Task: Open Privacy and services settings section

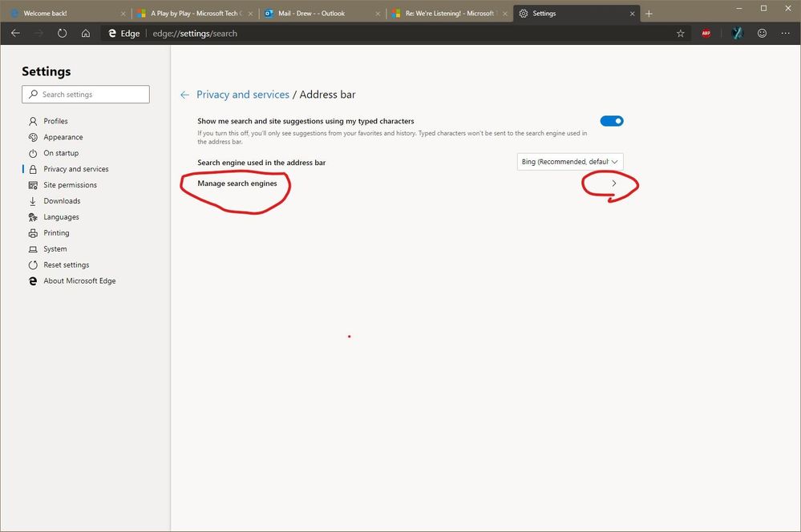Action: 76,169
